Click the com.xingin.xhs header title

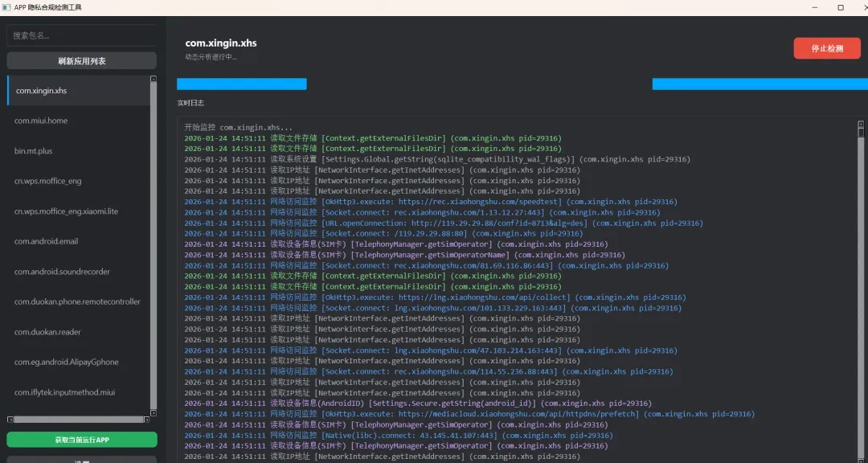[x=221, y=43]
